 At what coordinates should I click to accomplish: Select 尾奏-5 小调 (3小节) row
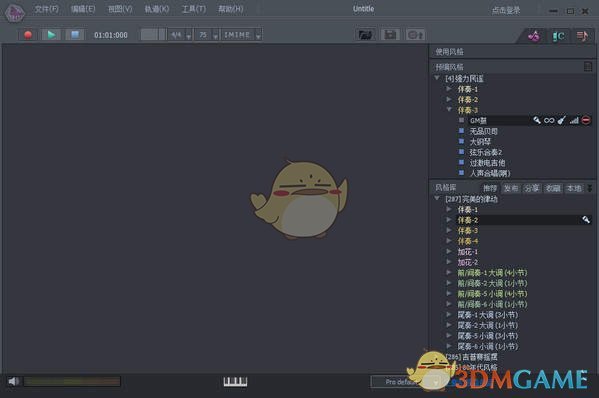488,336
